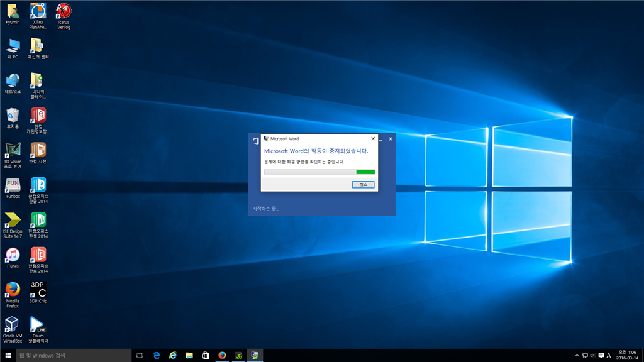
Task: Open the Daum 팟플레이어 desktop shortcut
Action: tap(38, 331)
